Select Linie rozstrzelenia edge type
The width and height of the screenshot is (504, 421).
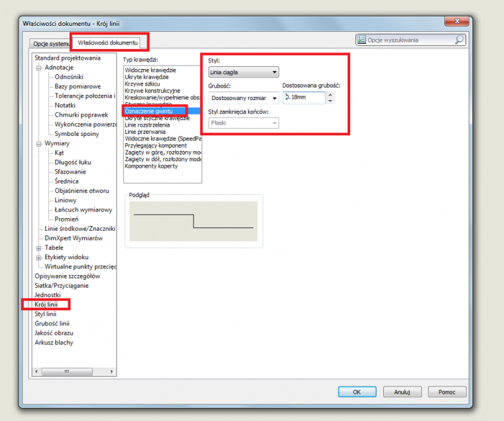tap(147, 125)
